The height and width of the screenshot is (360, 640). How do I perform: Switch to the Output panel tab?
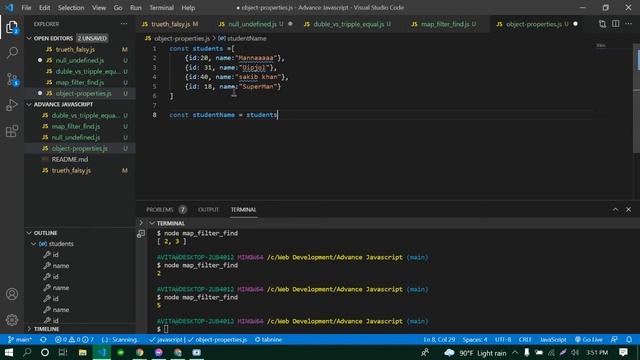[x=208, y=209]
